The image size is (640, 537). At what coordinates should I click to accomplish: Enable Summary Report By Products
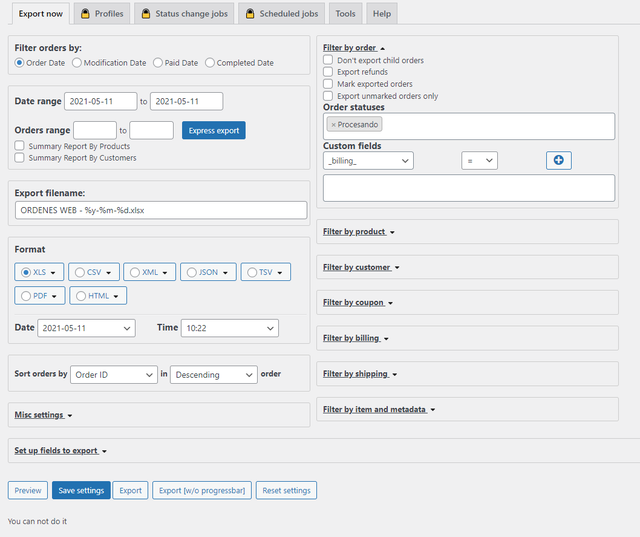(x=20, y=146)
